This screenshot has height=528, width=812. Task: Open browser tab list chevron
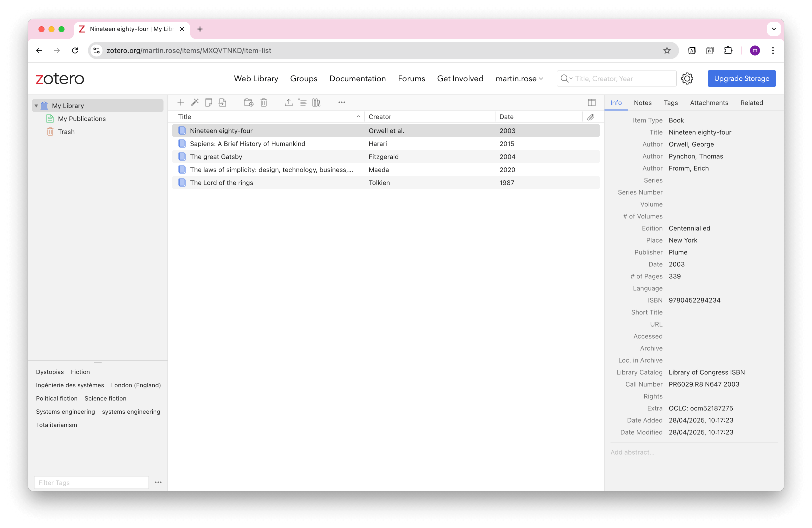pos(774,29)
